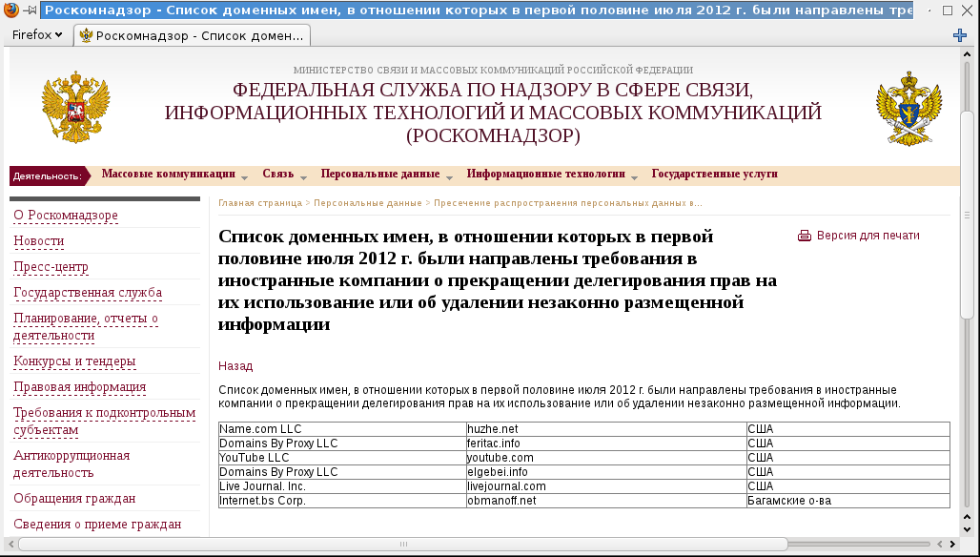Screen dimensions: 980x557
Task: Click the obmanoff.net table cell
Action: [606, 501]
